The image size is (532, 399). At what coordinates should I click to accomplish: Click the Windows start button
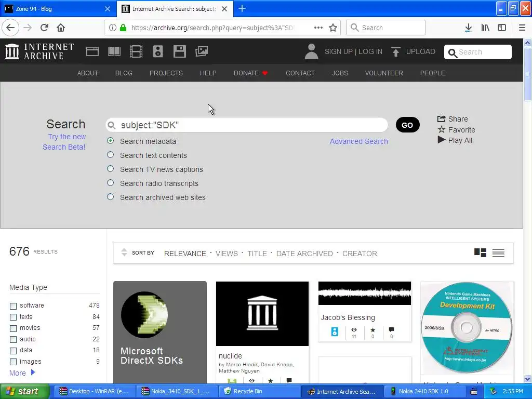click(x=24, y=391)
